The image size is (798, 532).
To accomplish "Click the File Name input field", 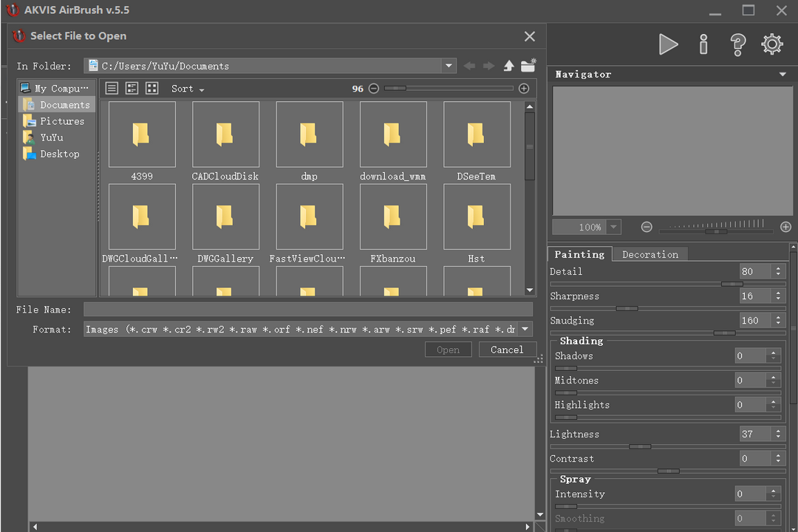I will (x=307, y=310).
